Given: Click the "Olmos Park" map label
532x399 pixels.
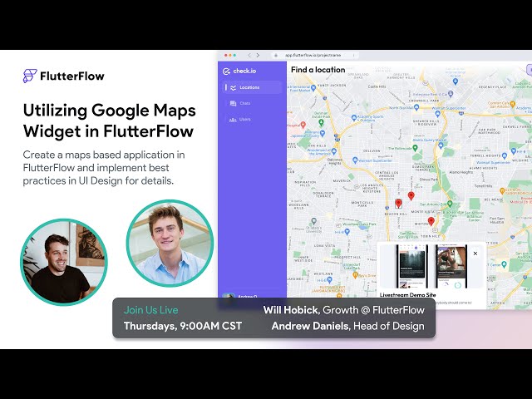Looking at the screenshot, I should (x=429, y=180).
